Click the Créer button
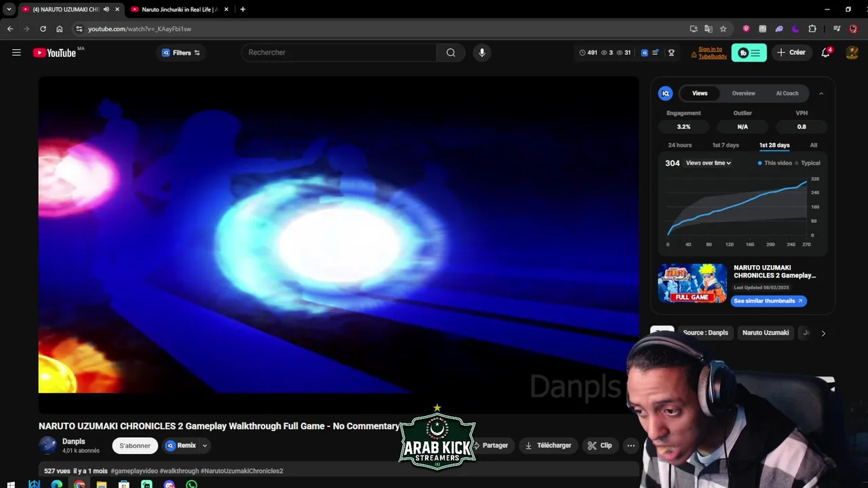The width and height of the screenshot is (868, 488). 791,52
